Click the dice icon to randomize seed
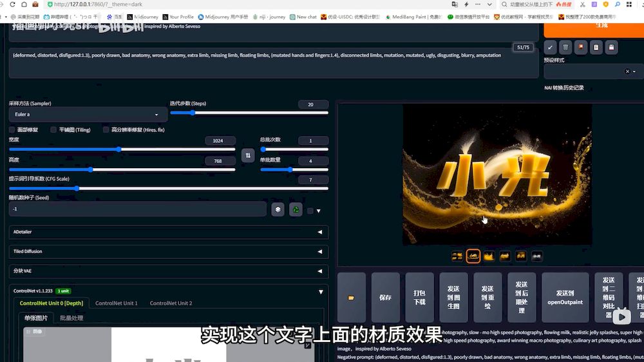The image size is (644, 362). tap(278, 209)
